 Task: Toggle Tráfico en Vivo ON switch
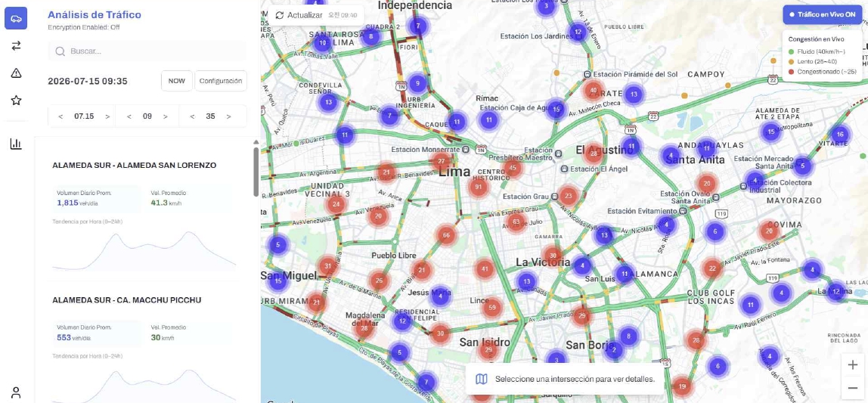(823, 15)
